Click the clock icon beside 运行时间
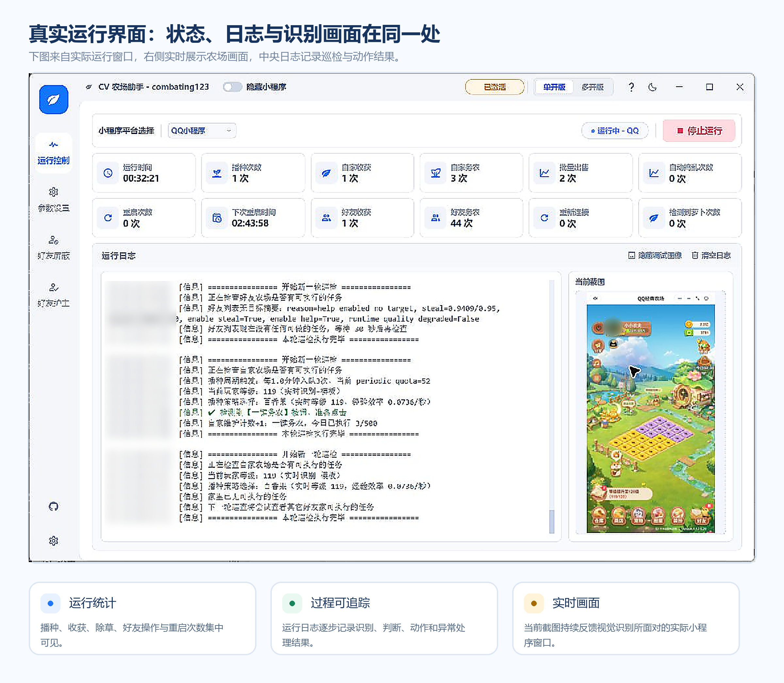784x683 pixels. tap(108, 173)
